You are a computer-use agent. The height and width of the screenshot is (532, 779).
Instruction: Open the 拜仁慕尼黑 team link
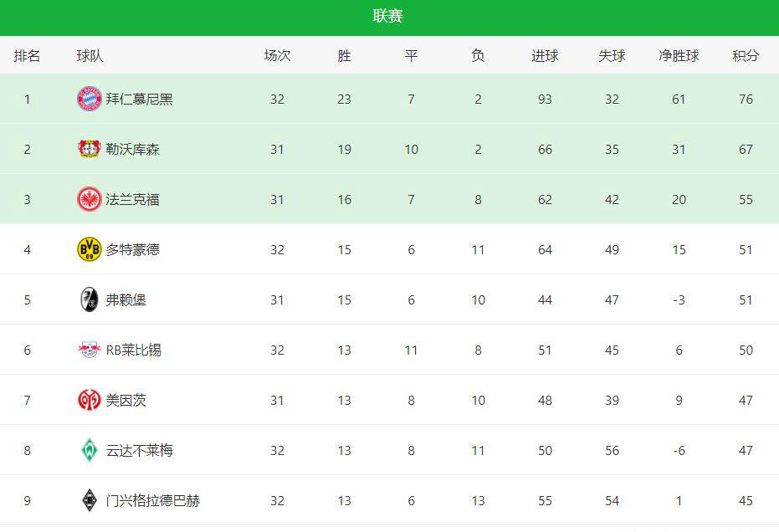(139, 99)
